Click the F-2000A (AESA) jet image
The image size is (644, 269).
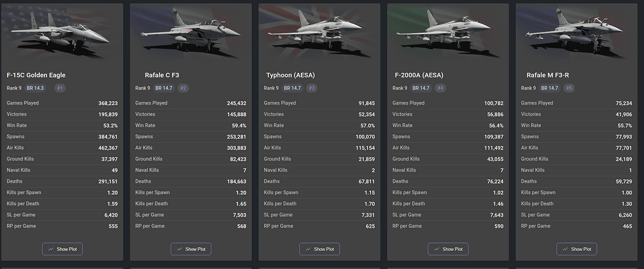coord(448,32)
